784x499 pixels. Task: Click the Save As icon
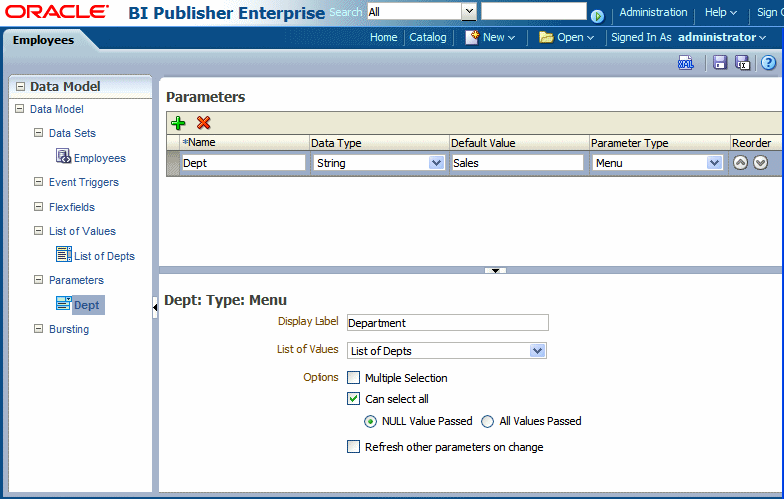(742, 62)
